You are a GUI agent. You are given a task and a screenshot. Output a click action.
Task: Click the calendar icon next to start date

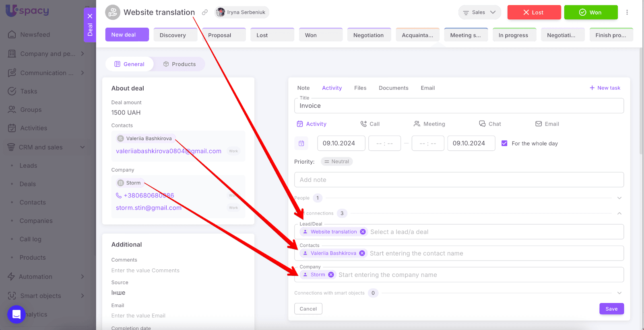(301, 143)
